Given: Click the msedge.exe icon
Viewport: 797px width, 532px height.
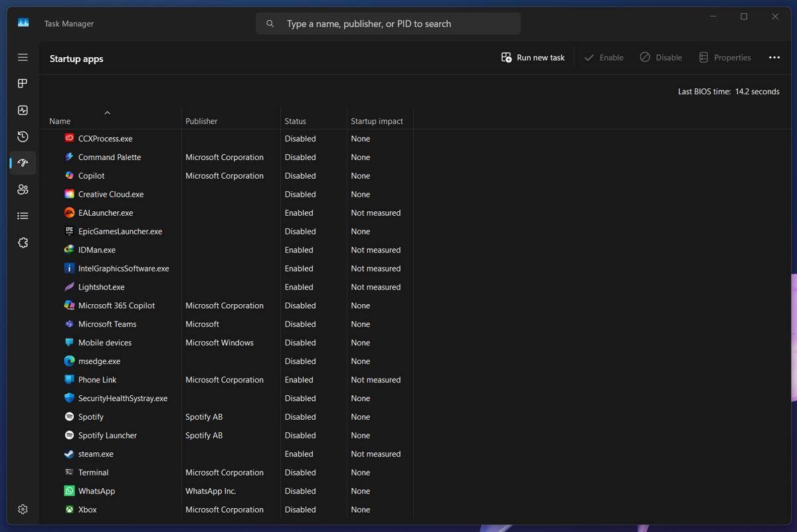Looking at the screenshot, I should pyautogui.click(x=69, y=361).
